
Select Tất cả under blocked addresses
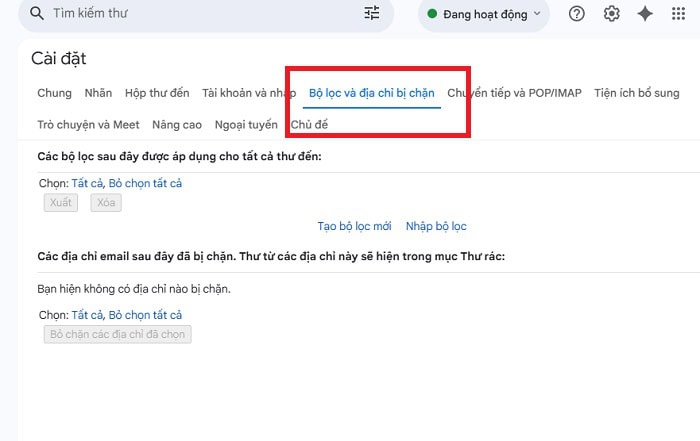coord(87,315)
